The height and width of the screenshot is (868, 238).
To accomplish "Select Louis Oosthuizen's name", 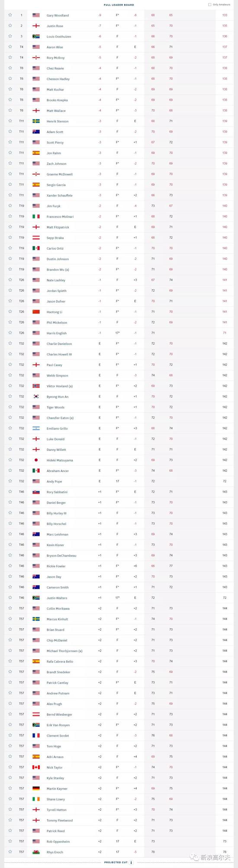I will [59, 36].
